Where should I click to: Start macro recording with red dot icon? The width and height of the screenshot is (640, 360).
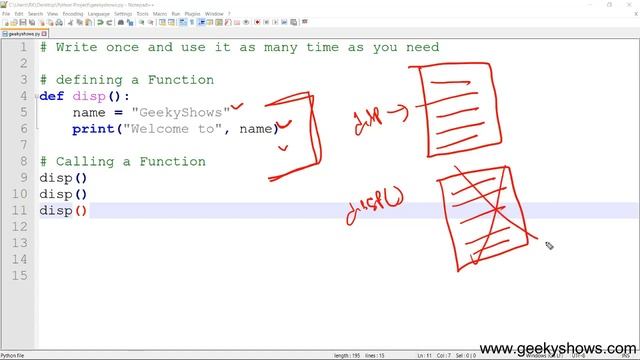(257, 22)
